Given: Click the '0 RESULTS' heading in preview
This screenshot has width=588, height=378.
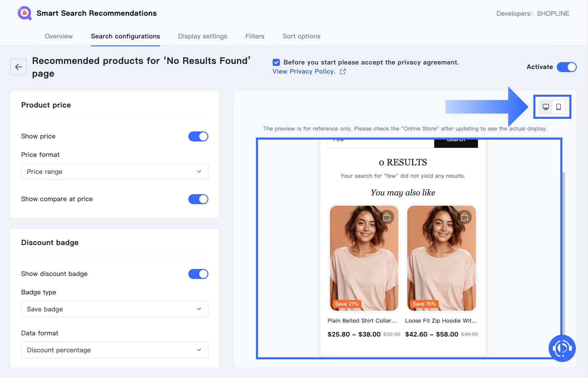Looking at the screenshot, I should click(x=403, y=162).
